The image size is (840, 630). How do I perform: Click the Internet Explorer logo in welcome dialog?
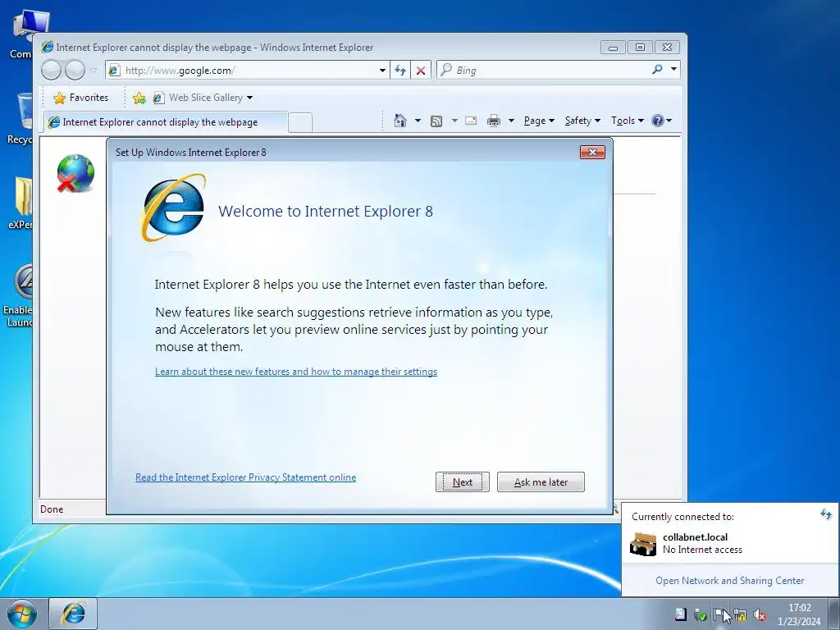(174, 208)
